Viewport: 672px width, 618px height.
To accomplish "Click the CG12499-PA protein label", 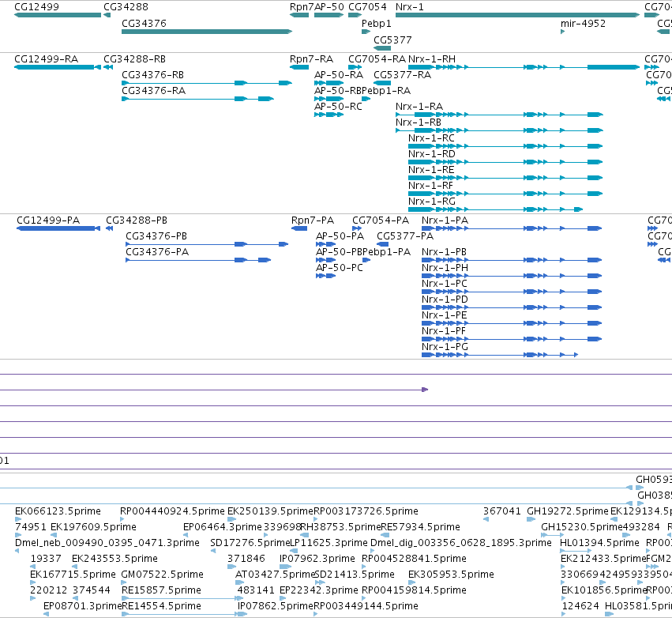I will (48, 220).
